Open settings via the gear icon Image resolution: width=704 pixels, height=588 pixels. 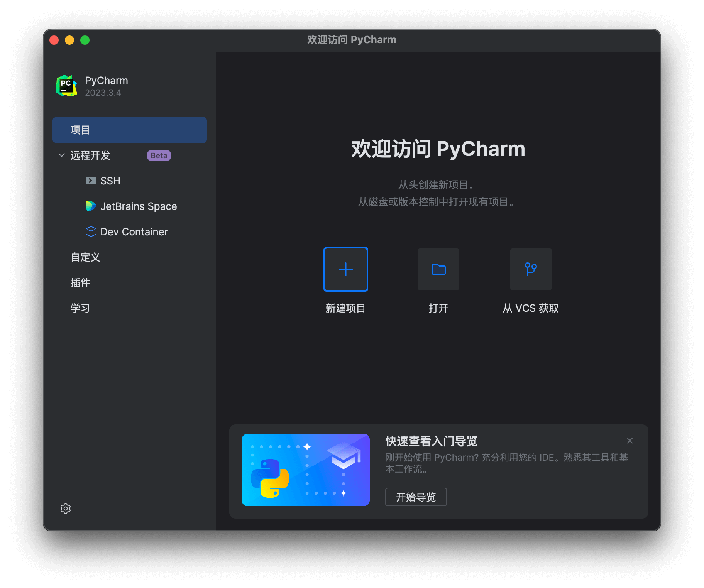(x=66, y=508)
